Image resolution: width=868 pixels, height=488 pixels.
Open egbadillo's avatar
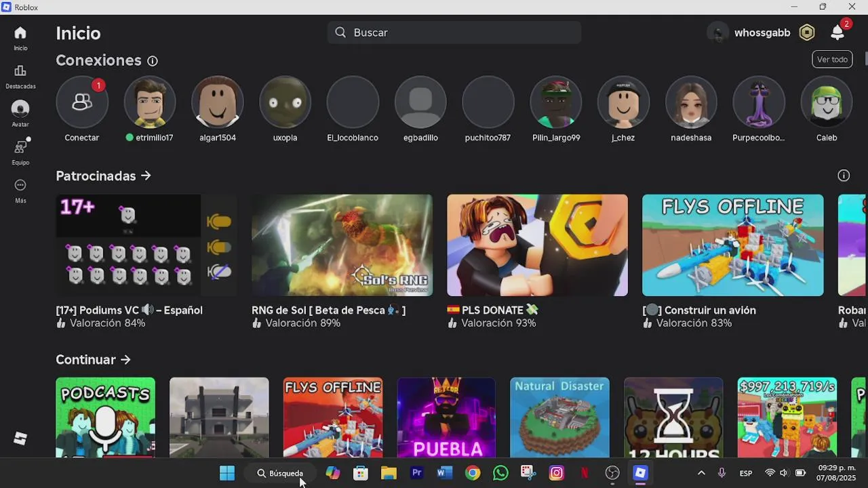(420, 102)
